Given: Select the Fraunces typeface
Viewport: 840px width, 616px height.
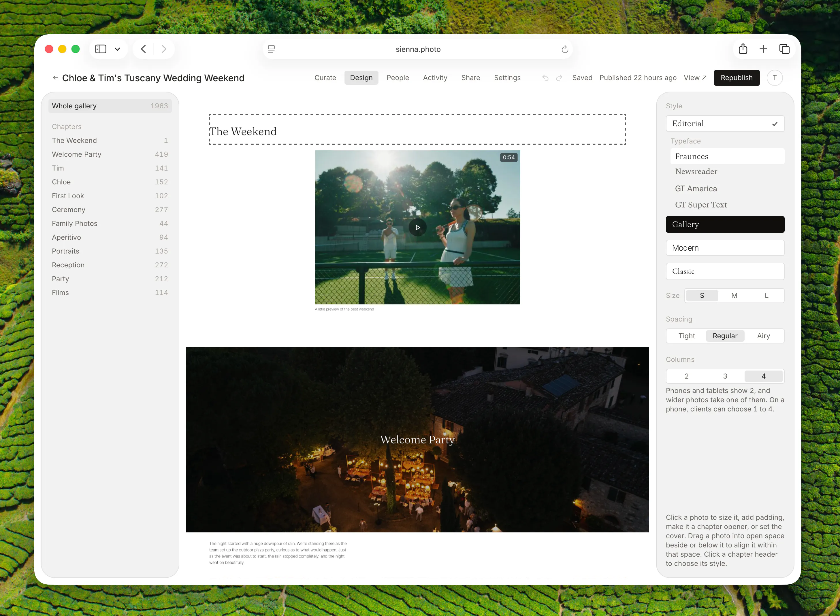Looking at the screenshot, I should [727, 156].
